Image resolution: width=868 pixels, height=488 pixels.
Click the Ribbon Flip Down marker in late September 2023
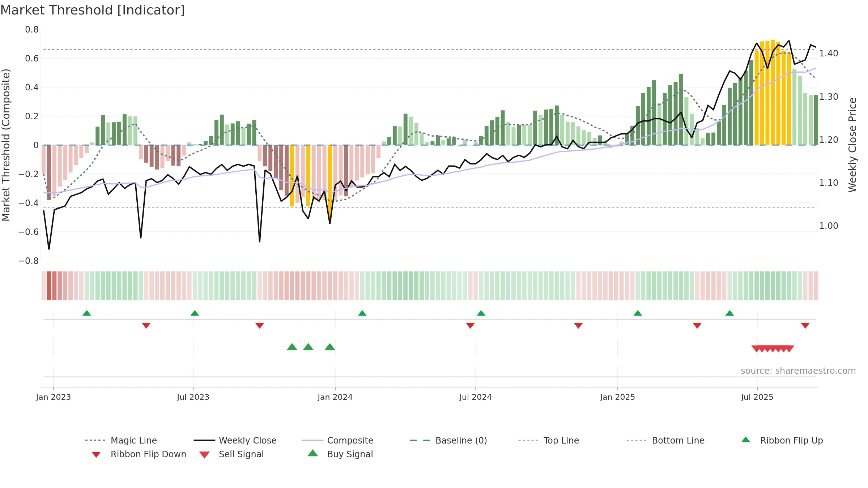[x=260, y=326]
